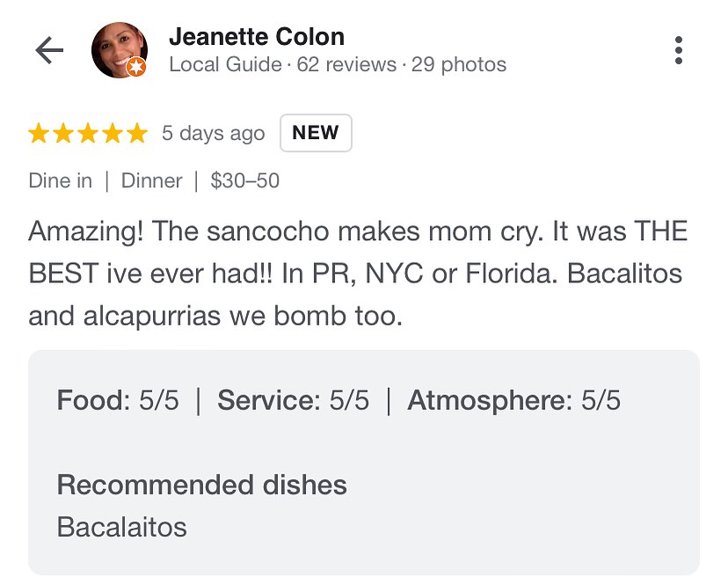Select the recommended dish 'Bacalaitos'
Screen dimensions: 728x585
[121, 527]
